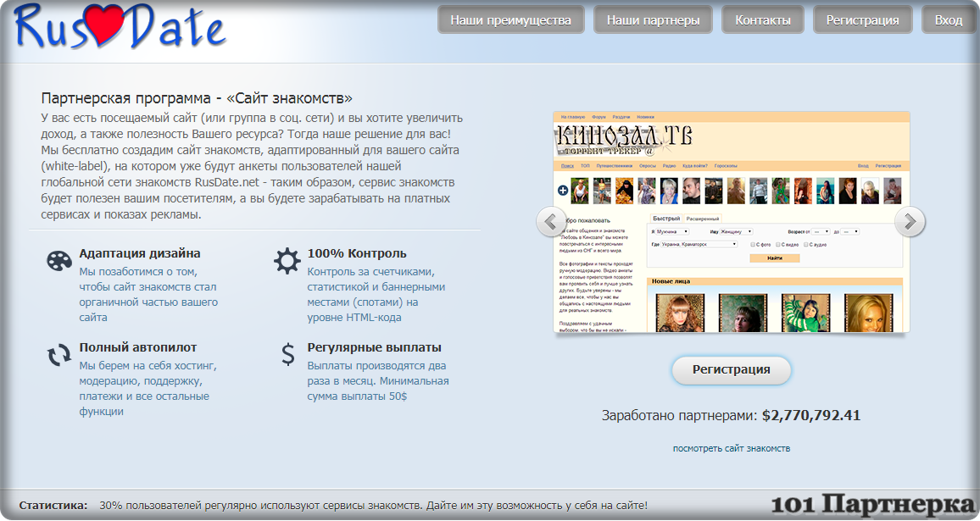Go to the Наши партнеры page
Viewport: 980px width, 521px height.
(x=653, y=20)
